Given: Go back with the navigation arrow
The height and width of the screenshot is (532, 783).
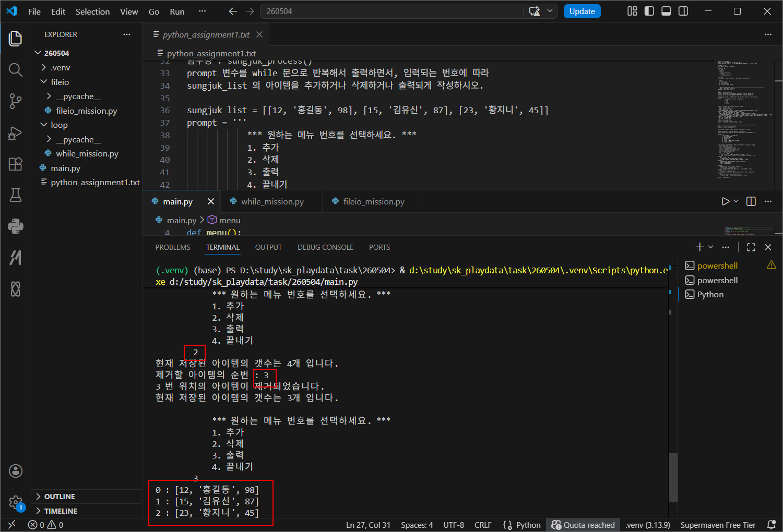Looking at the screenshot, I should point(233,11).
